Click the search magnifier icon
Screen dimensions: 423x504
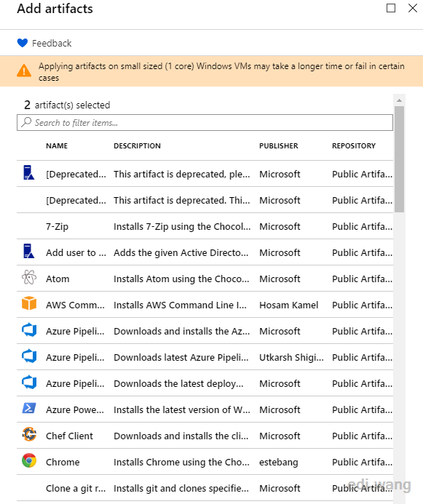pos(26,122)
